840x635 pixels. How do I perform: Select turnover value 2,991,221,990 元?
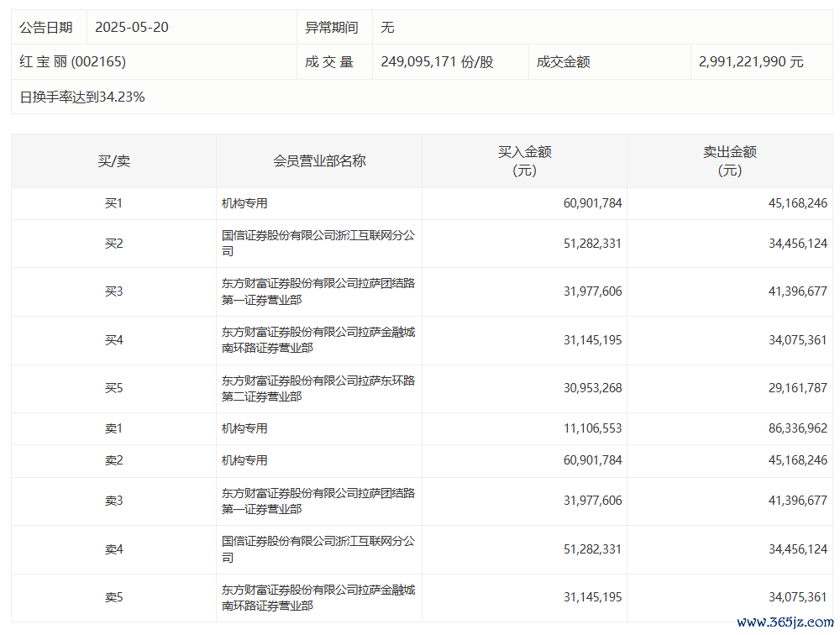click(x=751, y=61)
